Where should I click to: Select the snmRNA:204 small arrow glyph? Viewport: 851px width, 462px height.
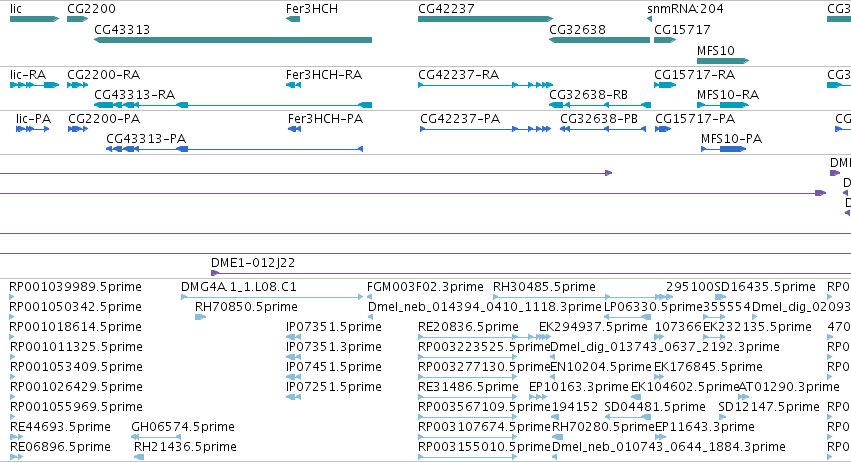[x=649, y=19]
